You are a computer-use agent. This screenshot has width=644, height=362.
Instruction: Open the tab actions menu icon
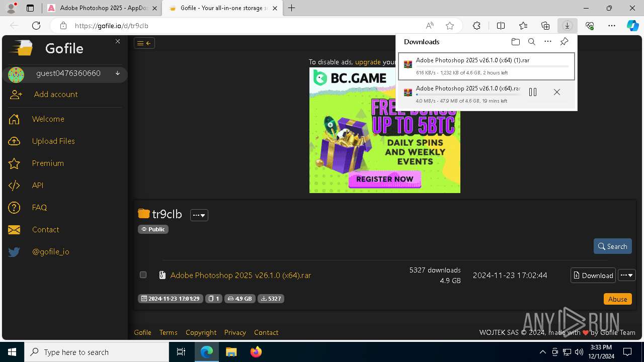click(30, 8)
